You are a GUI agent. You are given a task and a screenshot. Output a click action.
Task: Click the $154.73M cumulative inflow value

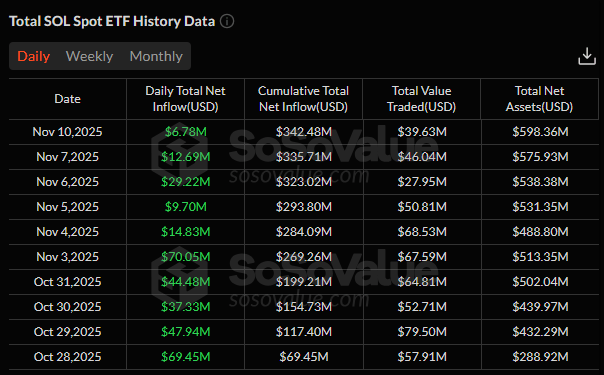pos(304,307)
